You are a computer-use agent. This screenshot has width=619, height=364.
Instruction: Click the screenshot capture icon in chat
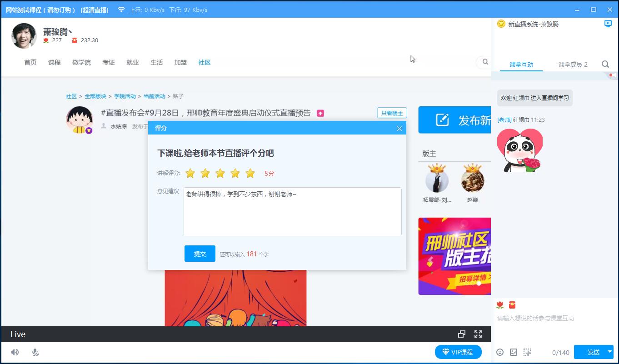(x=527, y=352)
